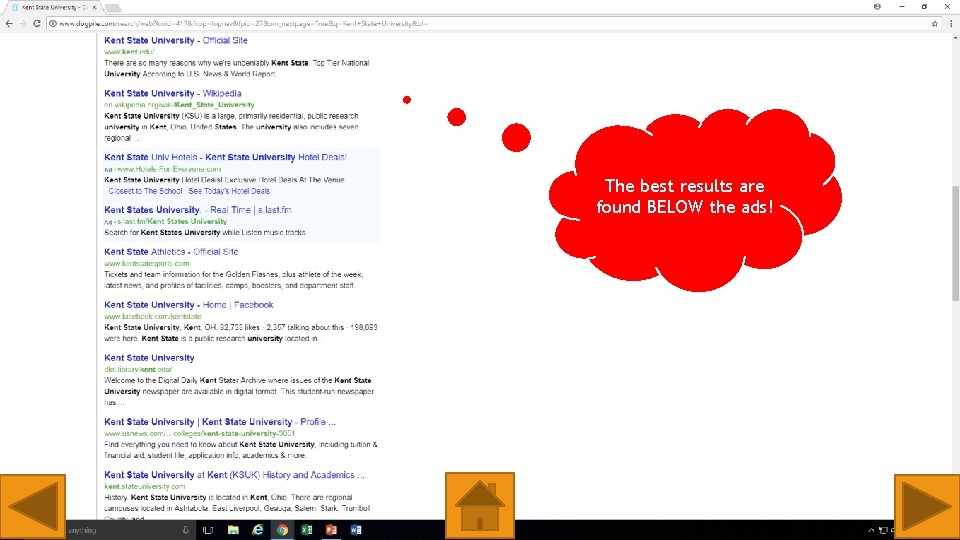Open the site information icon in the address bar

(x=53, y=23)
